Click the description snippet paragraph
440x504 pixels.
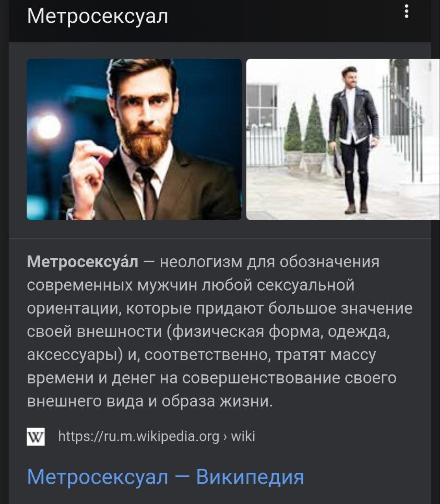(220, 331)
